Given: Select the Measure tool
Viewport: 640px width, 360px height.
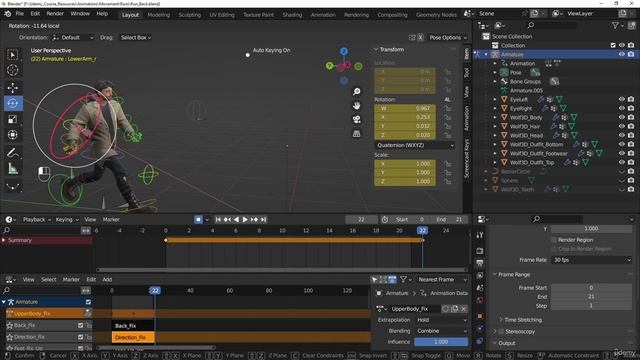Looking at the screenshot, I should coord(13,168).
